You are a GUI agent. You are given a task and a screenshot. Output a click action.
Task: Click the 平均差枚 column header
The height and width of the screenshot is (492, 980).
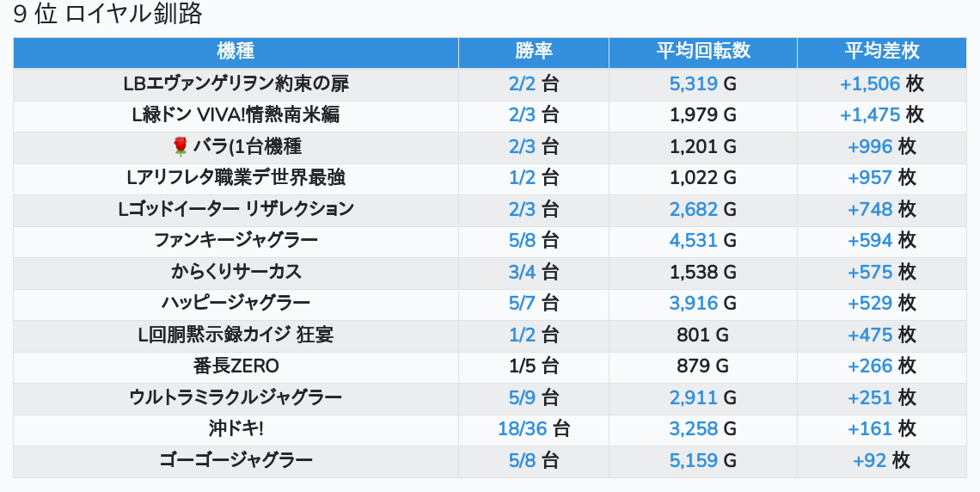tap(881, 52)
